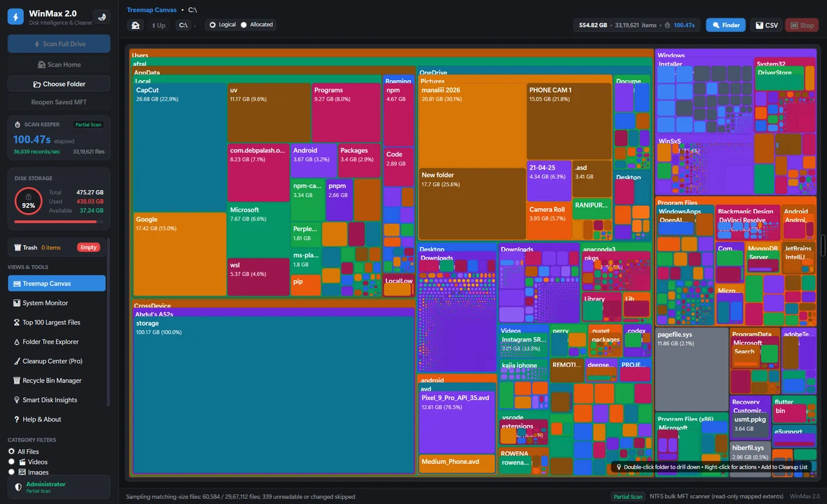Screen dimensions: 827x504
Task: Click the lightbulb icon for Smart Disk Insights
Action: (17, 400)
